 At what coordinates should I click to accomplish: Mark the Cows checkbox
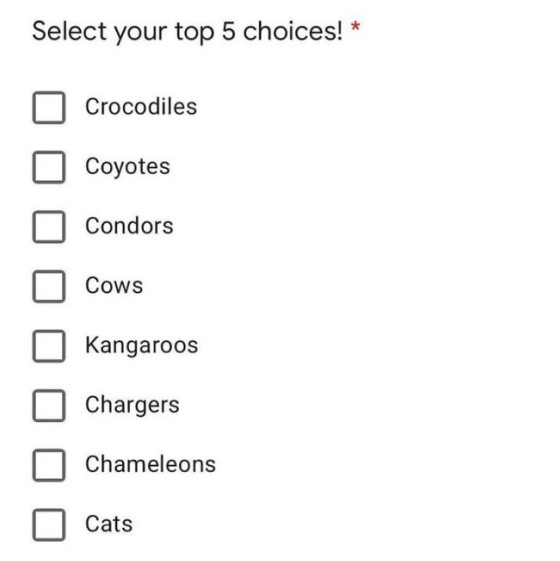[x=49, y=286]
